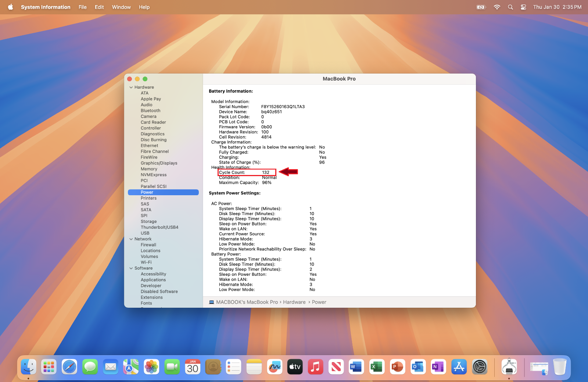The width and height of the screenshot is (588, 382).
Task: Open the File menu
Action: (x=83, y=7)
